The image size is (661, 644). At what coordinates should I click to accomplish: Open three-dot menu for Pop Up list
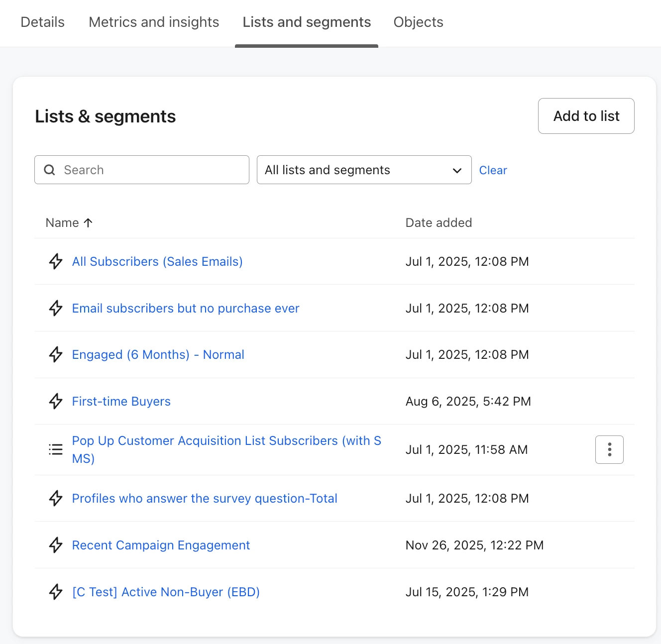pos(609,449)
